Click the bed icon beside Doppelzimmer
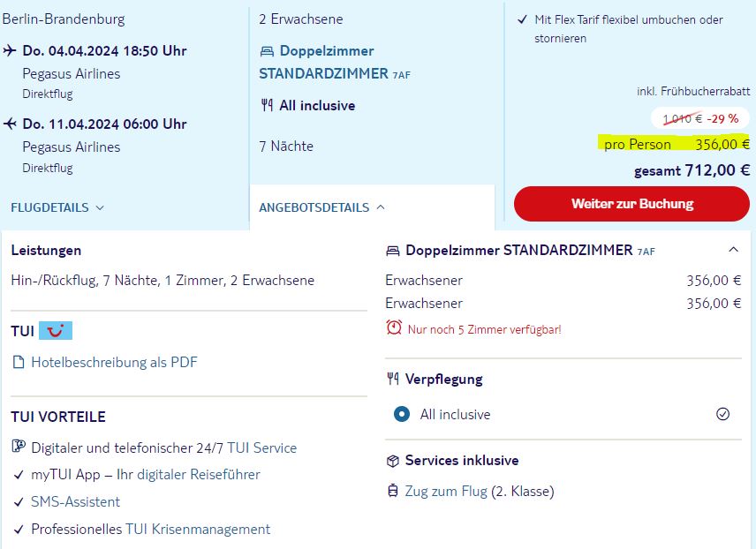The image size is (756, 549). [267, 51]
